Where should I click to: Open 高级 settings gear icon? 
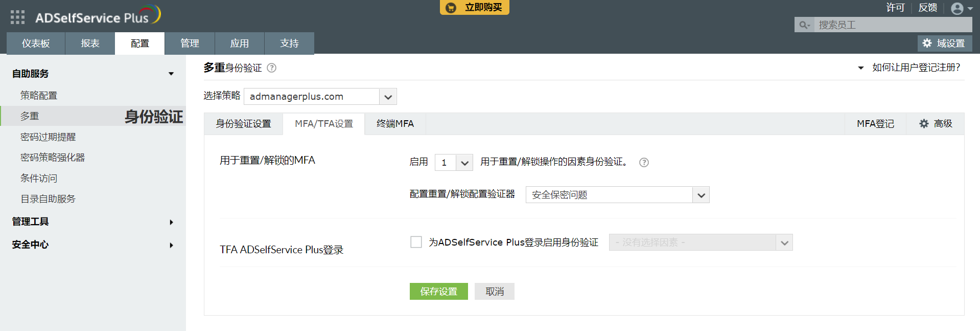coord(924,124)
